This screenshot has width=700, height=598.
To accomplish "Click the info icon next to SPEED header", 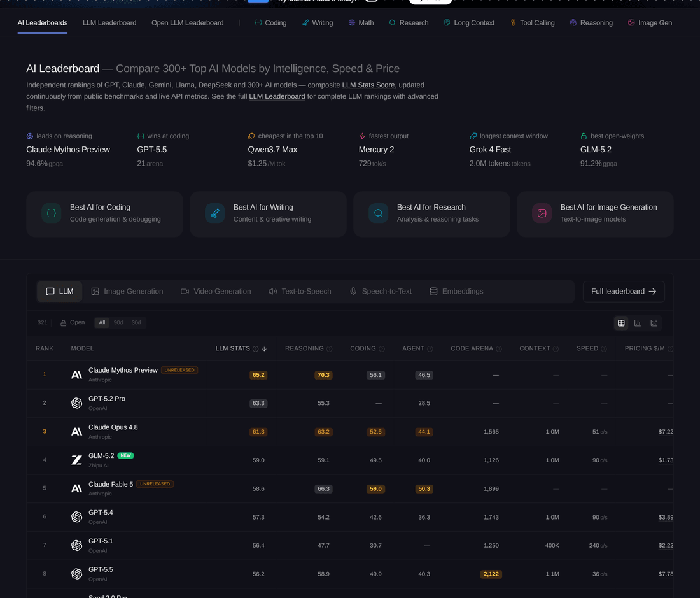I will (604, 349).
